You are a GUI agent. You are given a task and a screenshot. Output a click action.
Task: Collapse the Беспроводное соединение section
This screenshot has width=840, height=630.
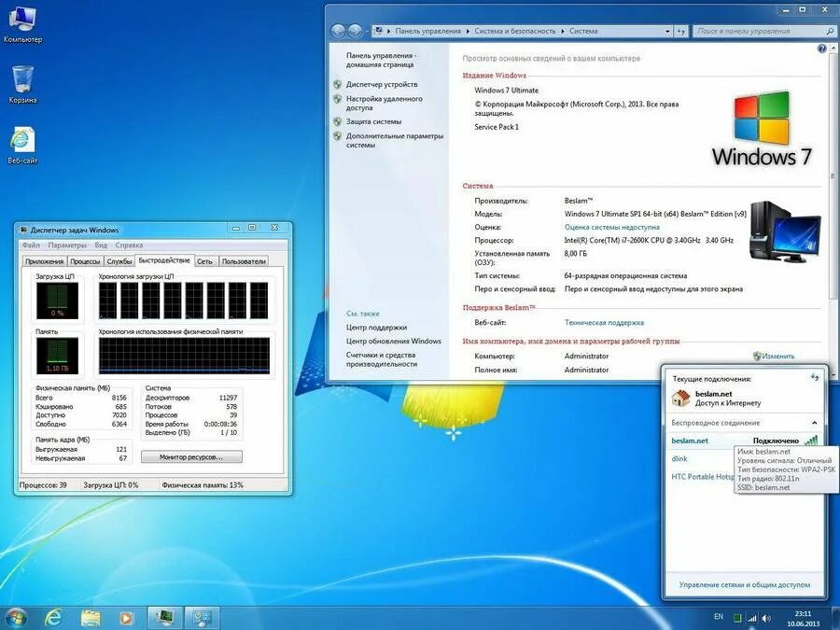(814, 423)
